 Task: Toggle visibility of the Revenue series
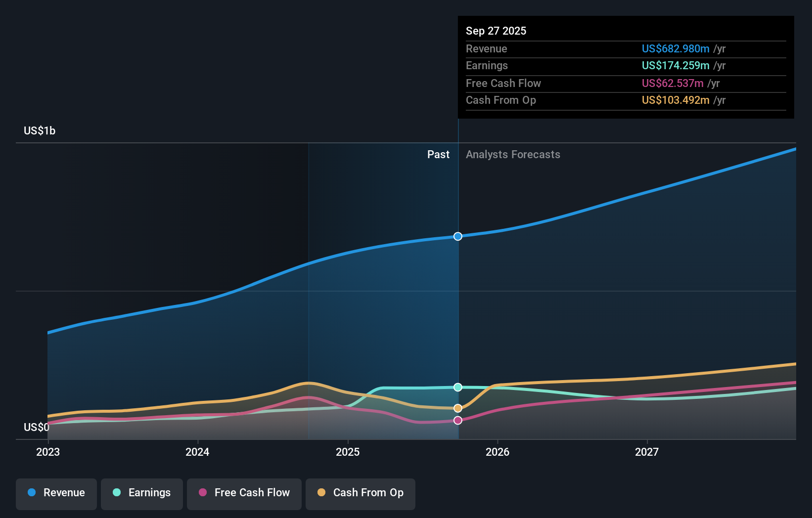56,493
